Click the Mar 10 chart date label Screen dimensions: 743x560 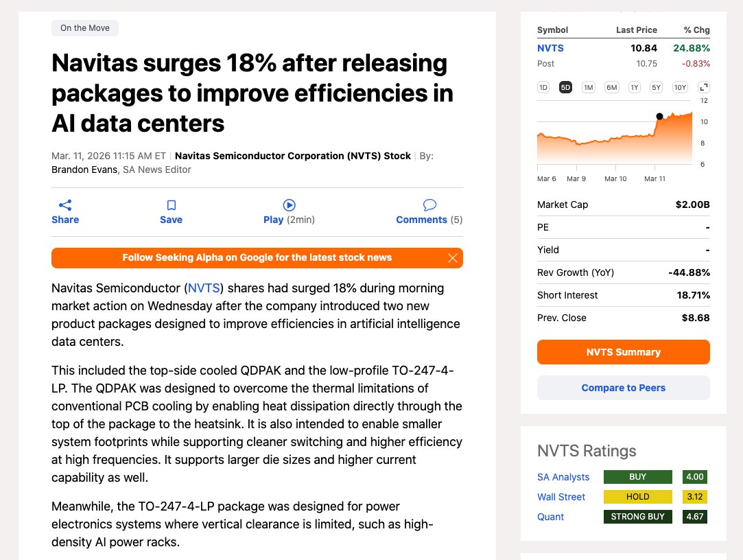click(x=615, y=178)
